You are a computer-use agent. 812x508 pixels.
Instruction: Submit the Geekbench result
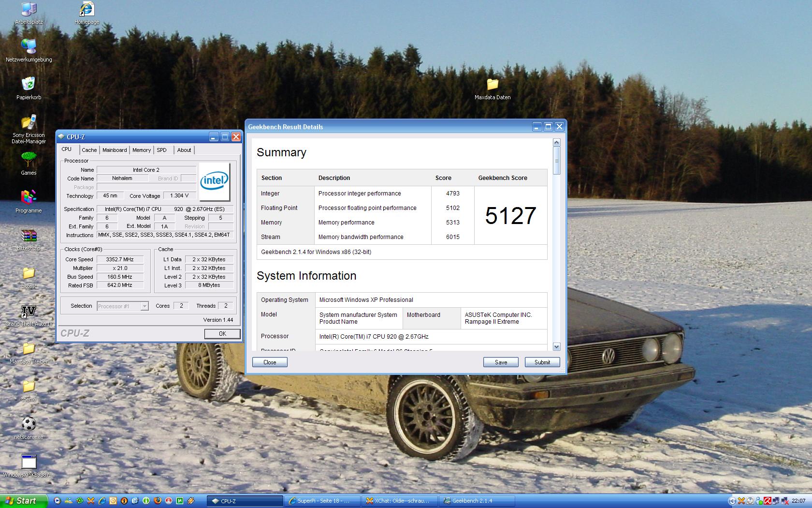pos(542,362)
